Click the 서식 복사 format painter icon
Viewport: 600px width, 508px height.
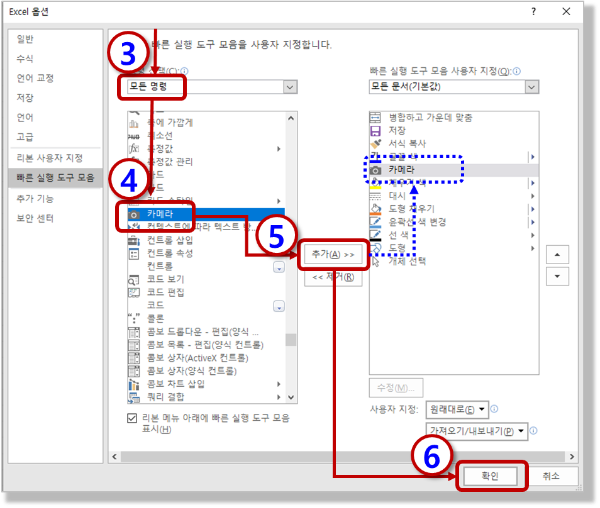(x=375, y=144)
